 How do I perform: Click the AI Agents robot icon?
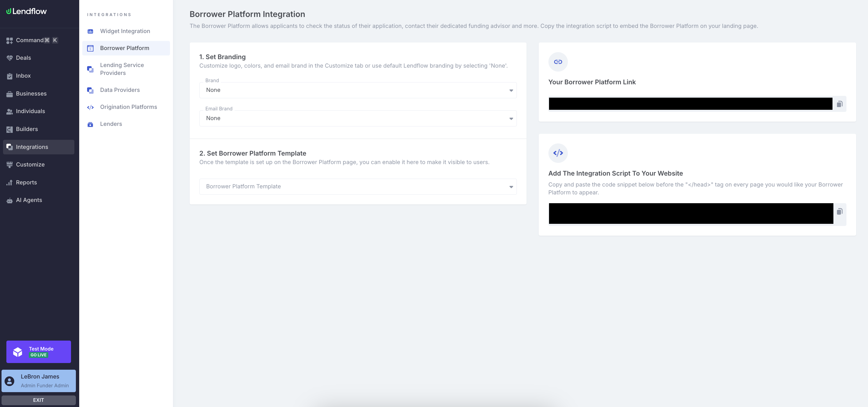(x=9, y=200)
